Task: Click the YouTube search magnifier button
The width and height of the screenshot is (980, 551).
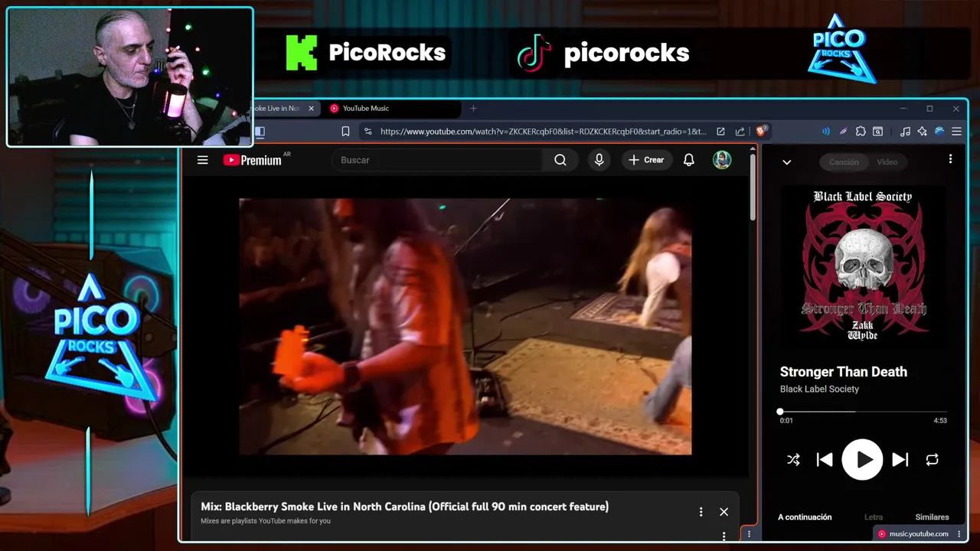Action: (560, 160)
